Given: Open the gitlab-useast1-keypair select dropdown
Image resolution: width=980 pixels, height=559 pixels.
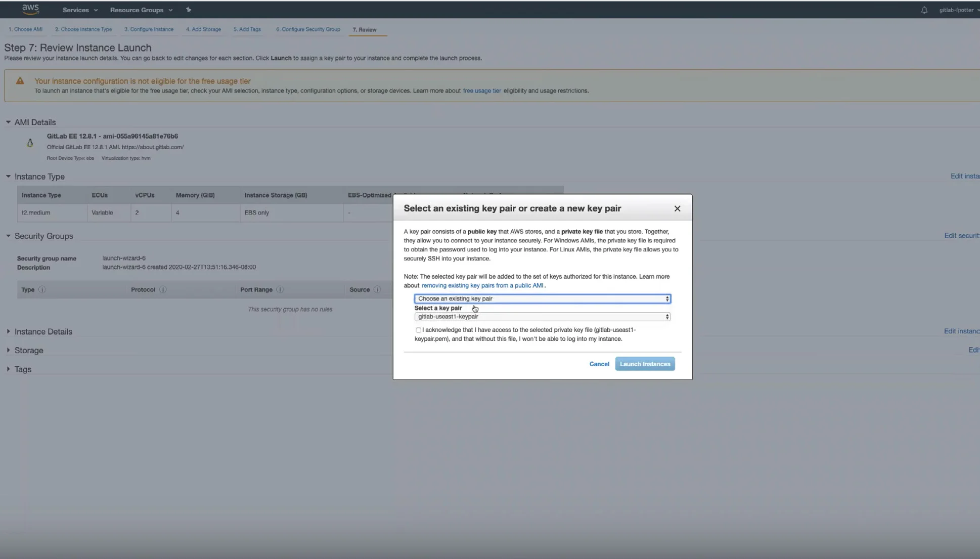Looking at the screenshot, I should tap(542, 317).
